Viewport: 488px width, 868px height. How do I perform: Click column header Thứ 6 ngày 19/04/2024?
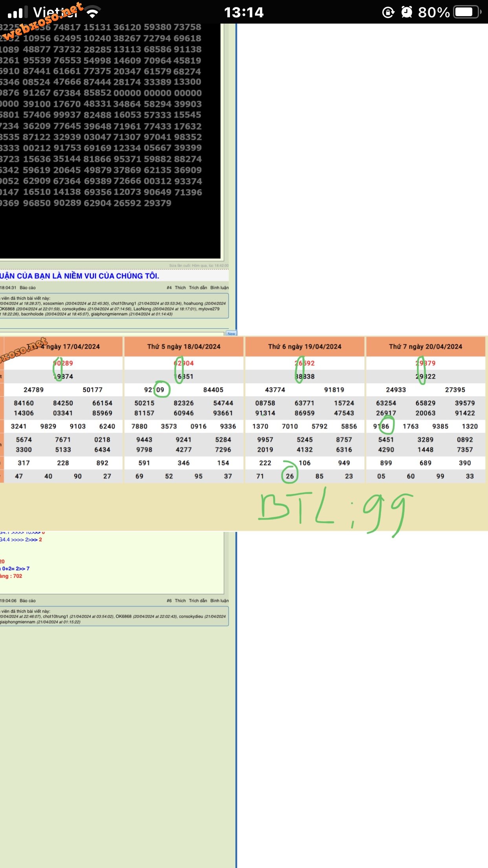point(305,347)
